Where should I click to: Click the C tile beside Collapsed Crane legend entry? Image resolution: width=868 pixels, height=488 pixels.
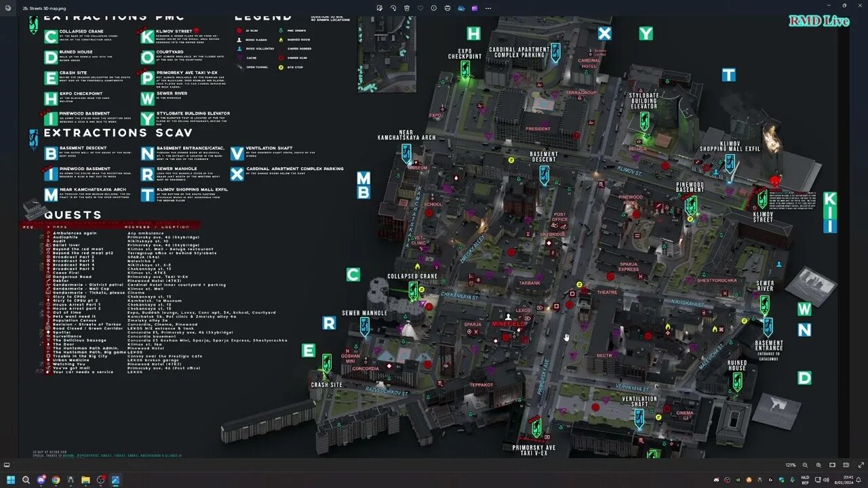coord(51,37)
